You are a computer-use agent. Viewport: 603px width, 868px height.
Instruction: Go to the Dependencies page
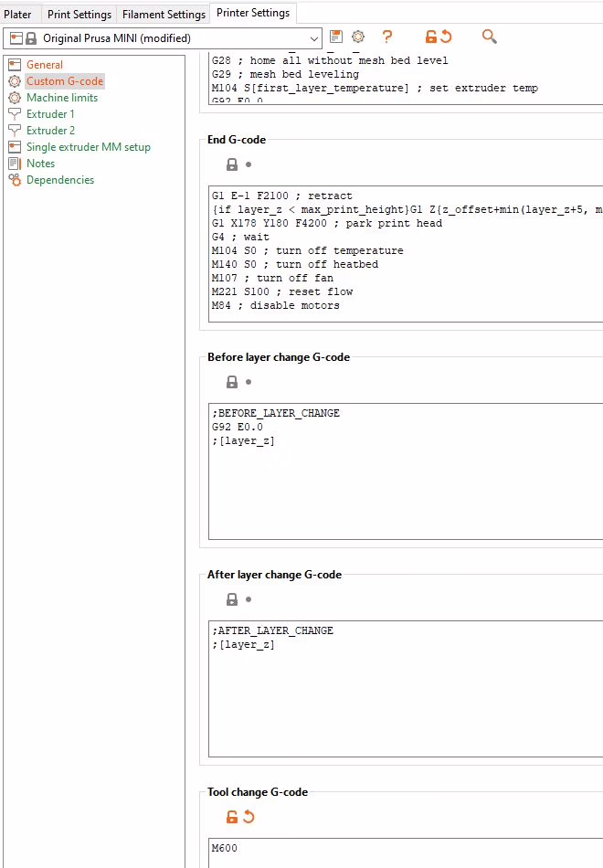tap(59, 180)
